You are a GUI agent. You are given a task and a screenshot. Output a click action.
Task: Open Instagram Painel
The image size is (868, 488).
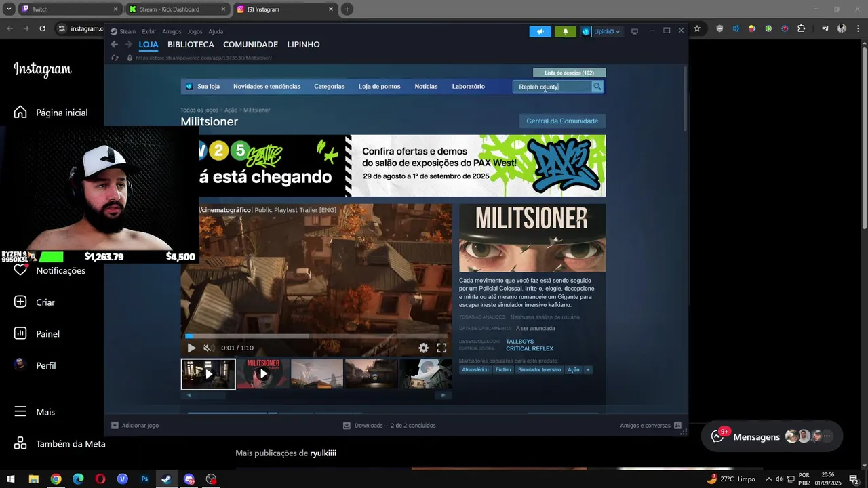click(37, 333)
